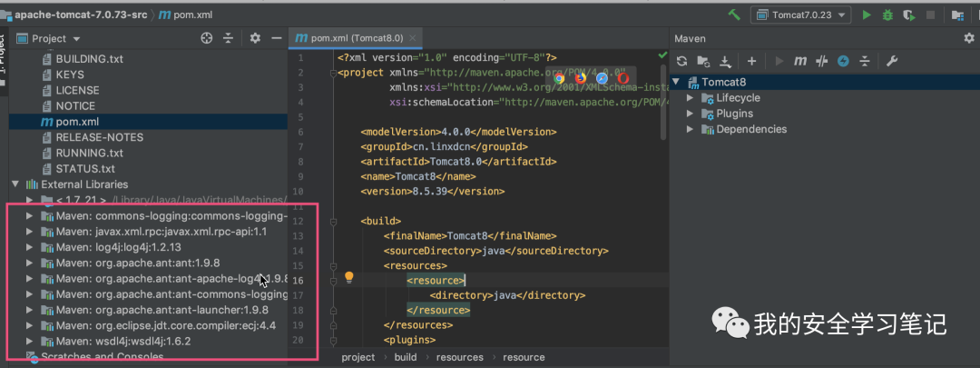Expand the Lifecycle node in Maven
This screenshot has height=368, width=980.
(x=690, y=97)
